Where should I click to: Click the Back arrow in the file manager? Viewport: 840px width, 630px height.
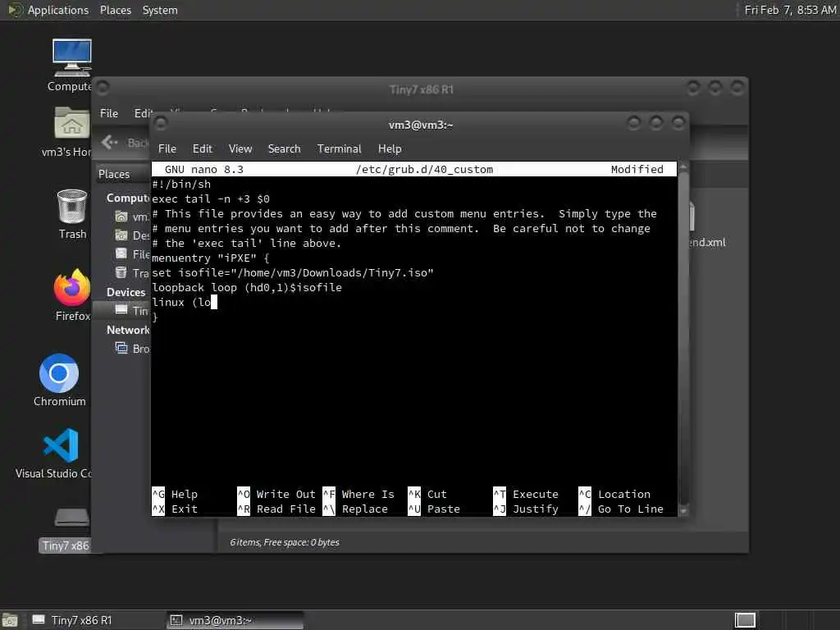click(x=109, y=142)
